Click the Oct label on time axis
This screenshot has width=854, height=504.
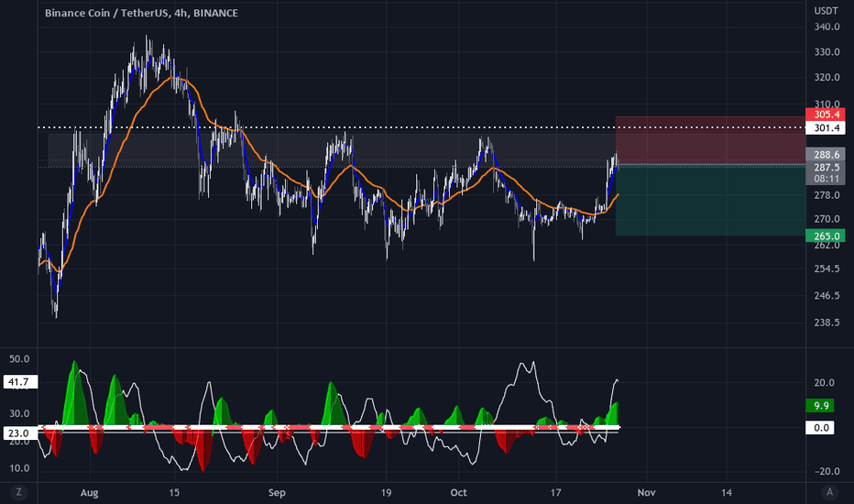(458, 493)
